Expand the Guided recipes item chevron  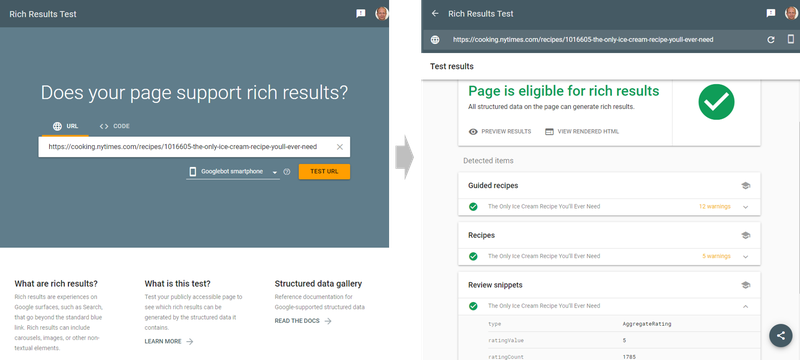coord(745,207)
